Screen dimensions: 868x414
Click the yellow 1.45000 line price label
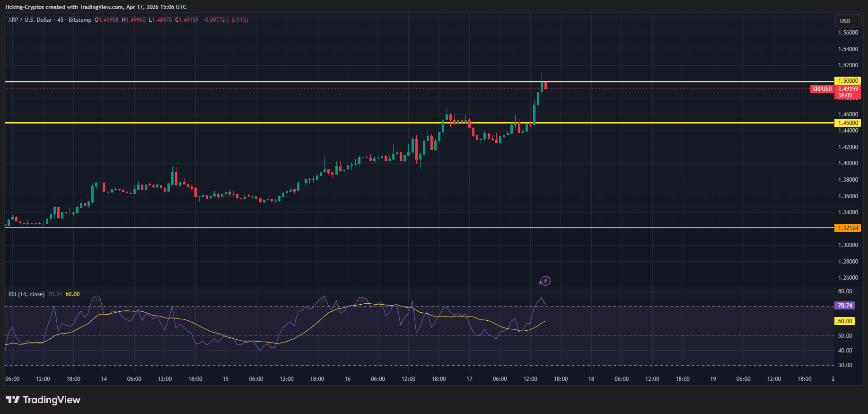pyautogui.click(x=848, y=123)
